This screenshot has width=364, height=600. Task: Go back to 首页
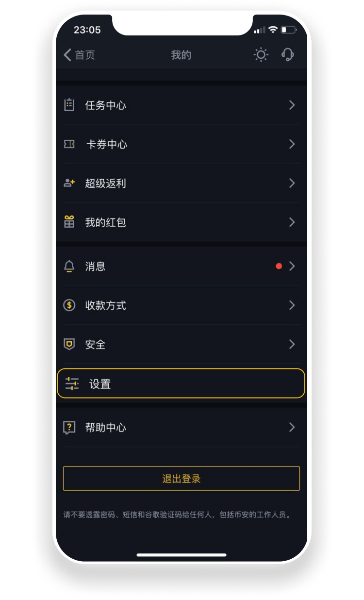[x=79, y=55]
